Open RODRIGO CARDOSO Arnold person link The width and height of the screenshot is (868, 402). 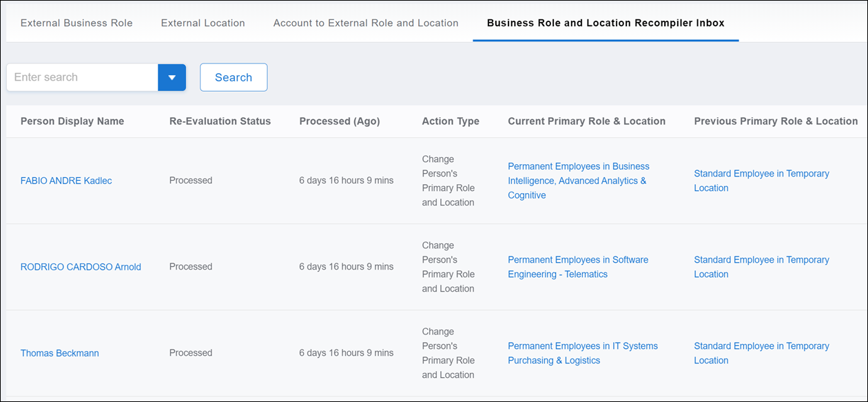[81, 267]
